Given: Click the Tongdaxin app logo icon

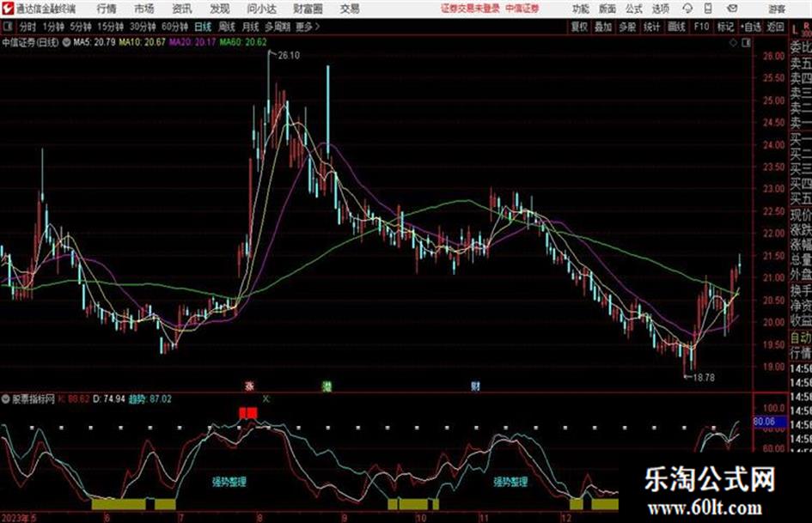Looking at the screenshot, I should 7,9.
